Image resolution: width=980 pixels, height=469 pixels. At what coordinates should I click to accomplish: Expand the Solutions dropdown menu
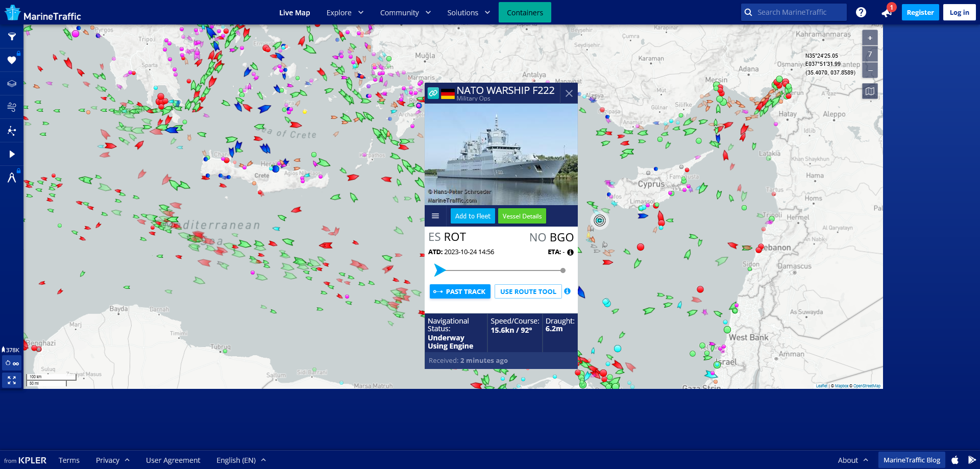pyautogui.click(x=469, y=13)
